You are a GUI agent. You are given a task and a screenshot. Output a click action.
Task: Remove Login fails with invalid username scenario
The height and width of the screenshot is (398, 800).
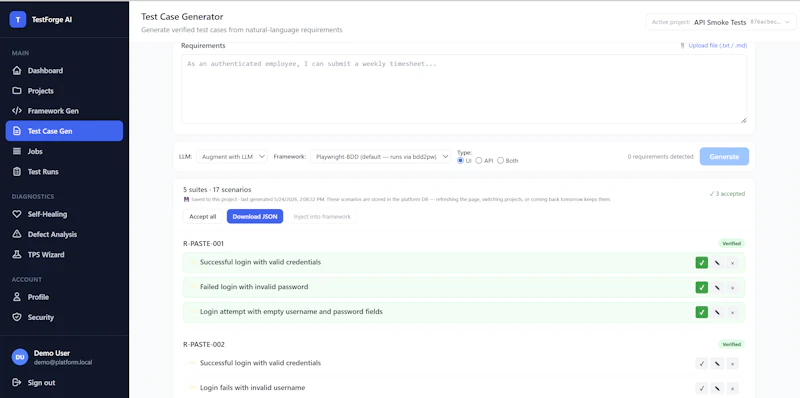click(732, 388)
